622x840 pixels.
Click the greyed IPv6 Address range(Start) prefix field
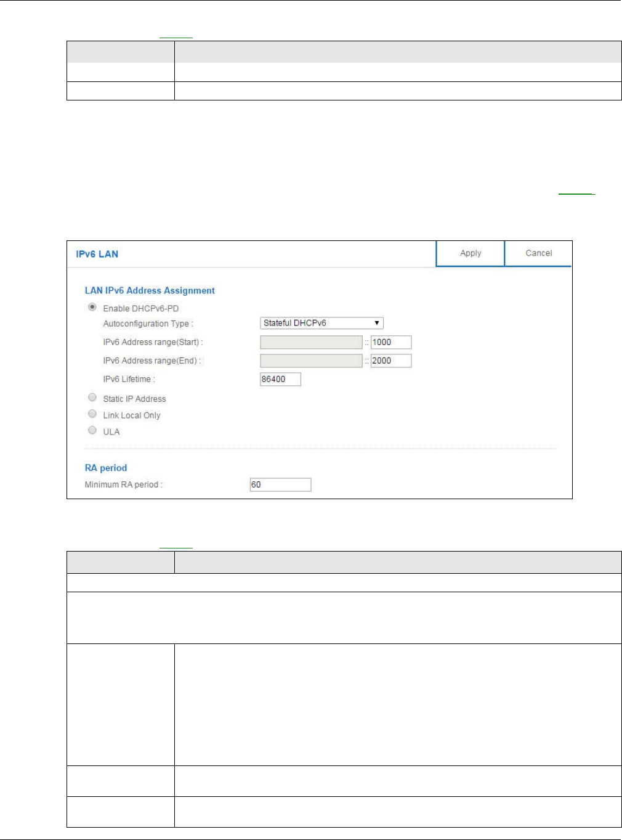click(x=311, y=342)
